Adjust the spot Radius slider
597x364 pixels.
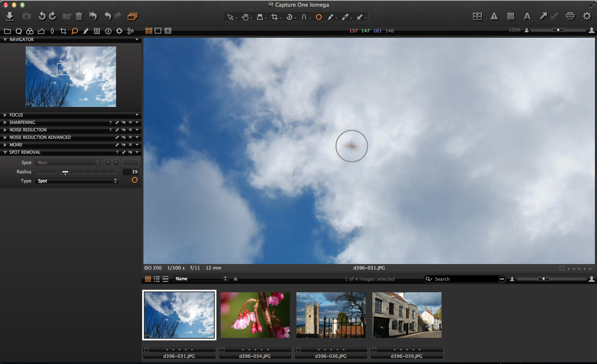65,172
